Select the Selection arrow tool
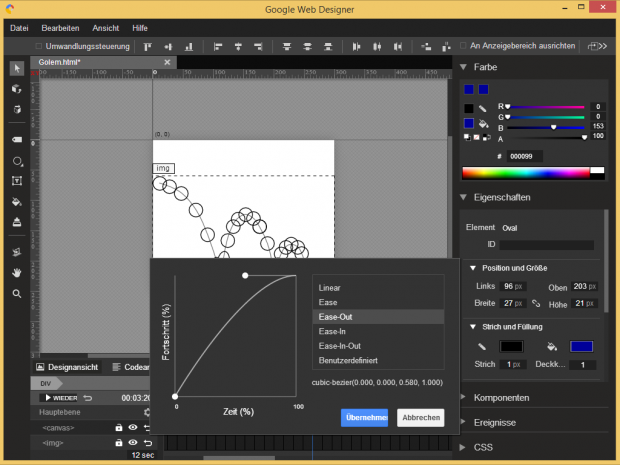 pos(17,68)
